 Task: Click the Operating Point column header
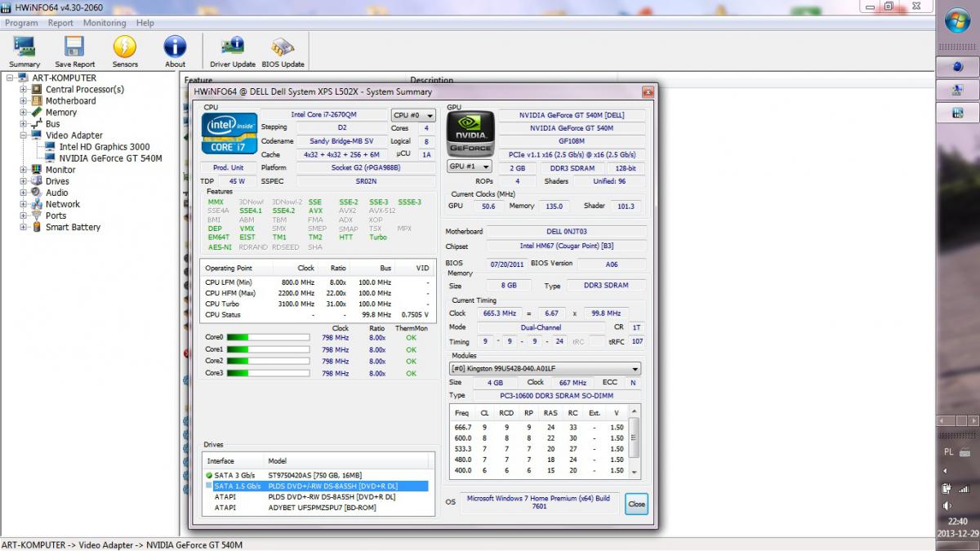[234, 269]
